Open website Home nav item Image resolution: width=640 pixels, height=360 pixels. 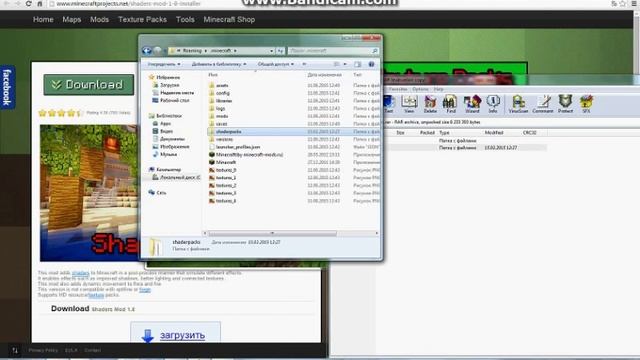43,20
